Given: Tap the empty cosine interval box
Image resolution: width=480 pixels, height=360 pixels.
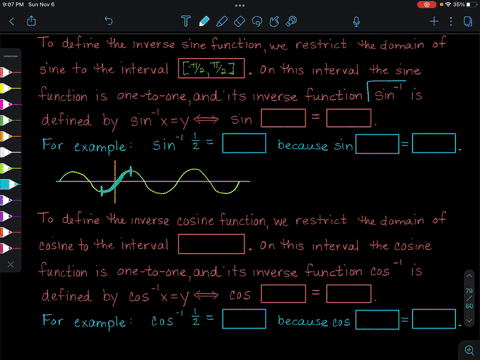Looking at the screenshot, I should coord(211,244).
